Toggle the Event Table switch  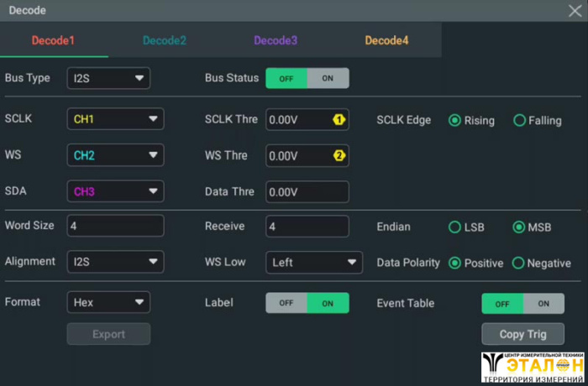coord(522,304)
